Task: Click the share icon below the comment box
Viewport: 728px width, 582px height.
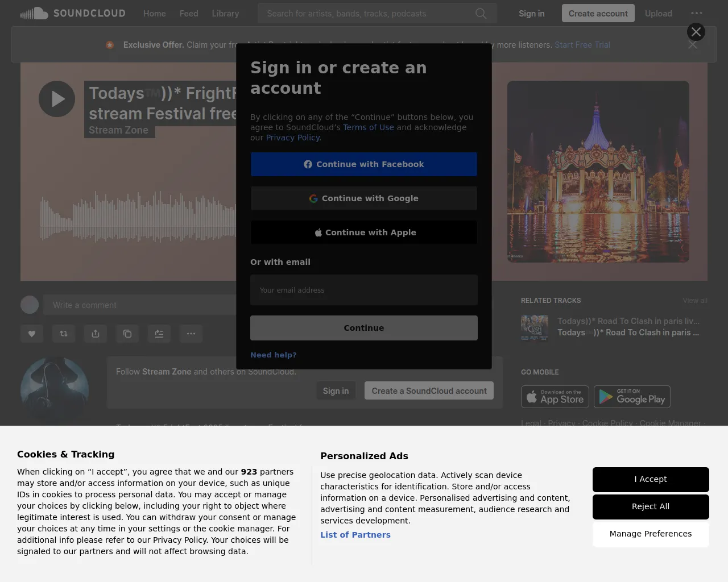Action: (96, 334)
